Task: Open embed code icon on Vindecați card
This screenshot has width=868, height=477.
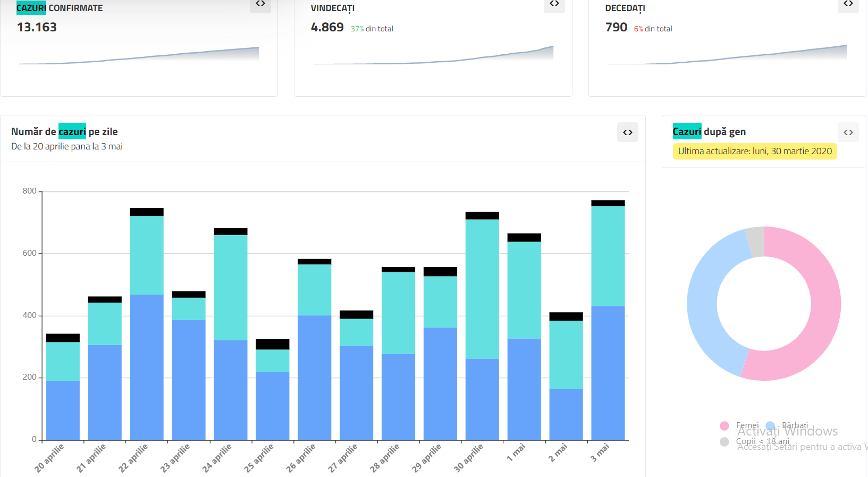Action: [554, 4]
